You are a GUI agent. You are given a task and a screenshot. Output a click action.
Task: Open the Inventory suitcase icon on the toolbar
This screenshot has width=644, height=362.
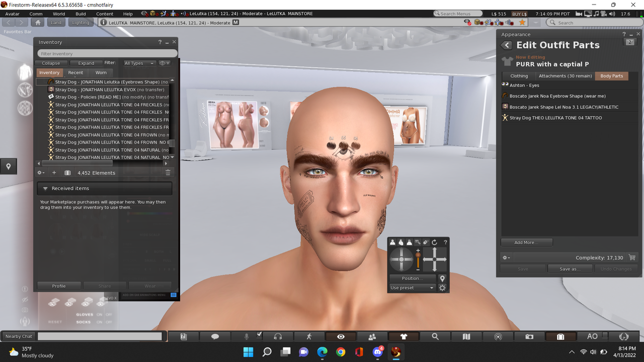click(560, 336)
